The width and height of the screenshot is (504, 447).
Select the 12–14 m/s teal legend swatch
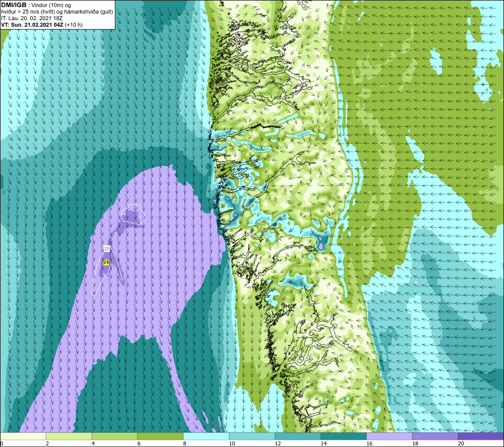[298, 436]
